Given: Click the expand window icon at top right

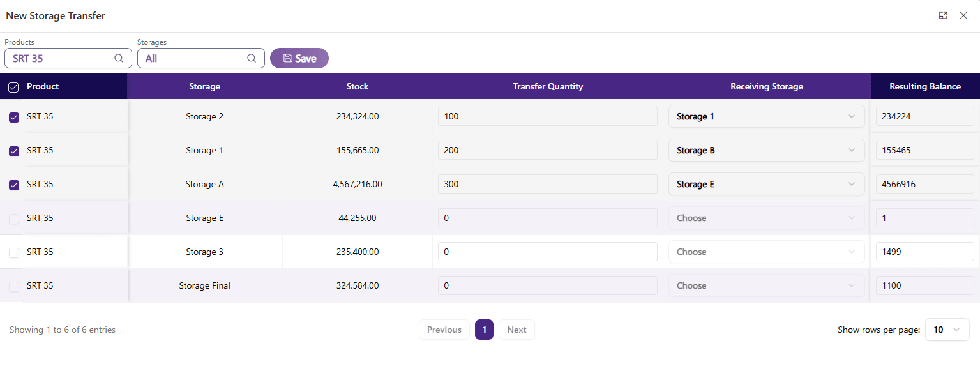Looking at the screenshot, I should [943, 16].
